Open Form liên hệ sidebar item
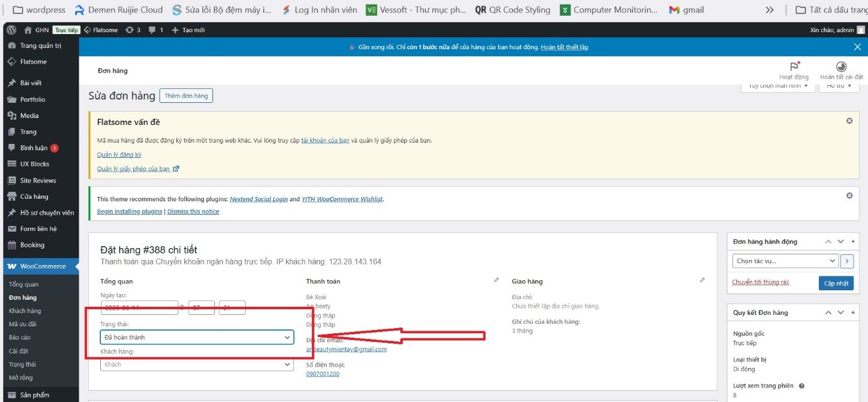The height and width of the screenshot is (402, 868). (39, 228)
